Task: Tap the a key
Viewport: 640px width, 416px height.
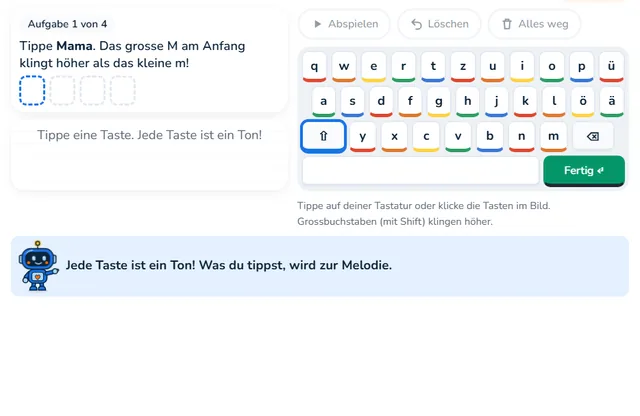Action: [324, 101]
